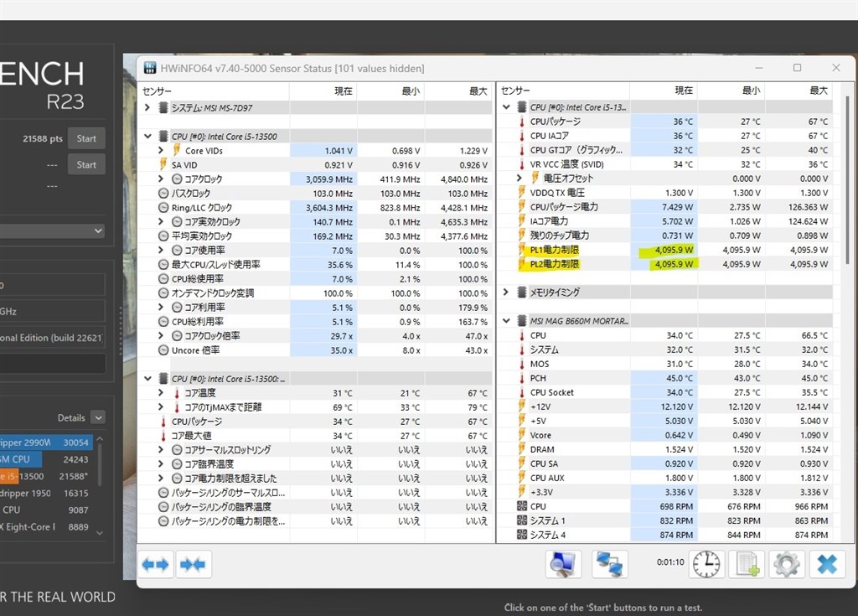Select the 2990W 30054 ranking entry

pos(46,443)
